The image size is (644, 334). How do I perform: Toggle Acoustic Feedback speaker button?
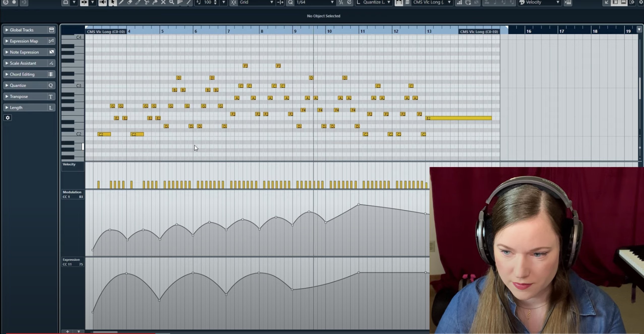(102, 2)
